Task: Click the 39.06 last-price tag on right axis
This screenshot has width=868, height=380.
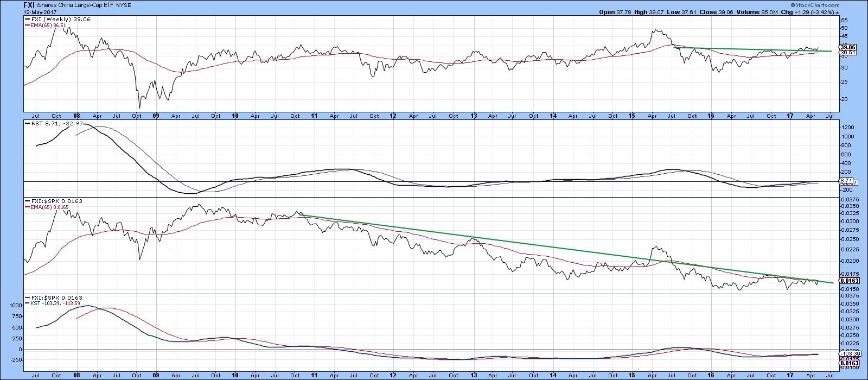Action: pos(847,47)
